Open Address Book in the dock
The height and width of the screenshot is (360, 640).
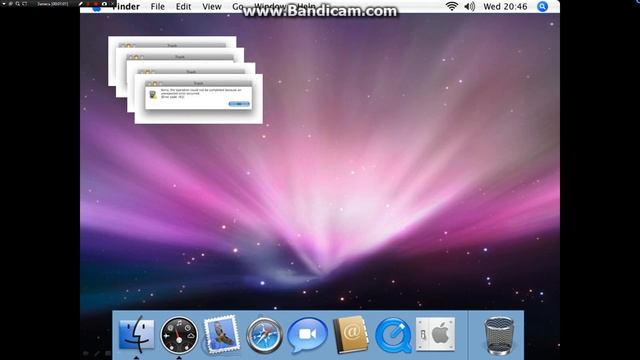coord(351,335)
